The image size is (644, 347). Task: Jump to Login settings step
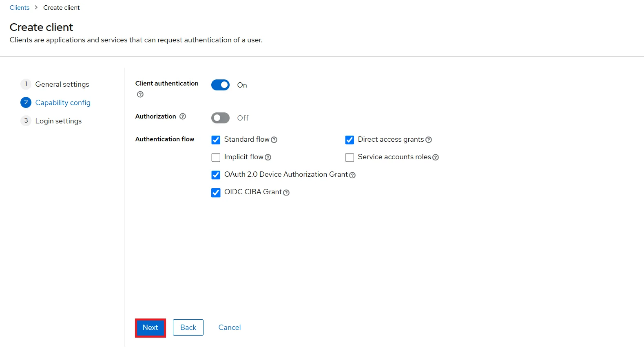point(51,121)
